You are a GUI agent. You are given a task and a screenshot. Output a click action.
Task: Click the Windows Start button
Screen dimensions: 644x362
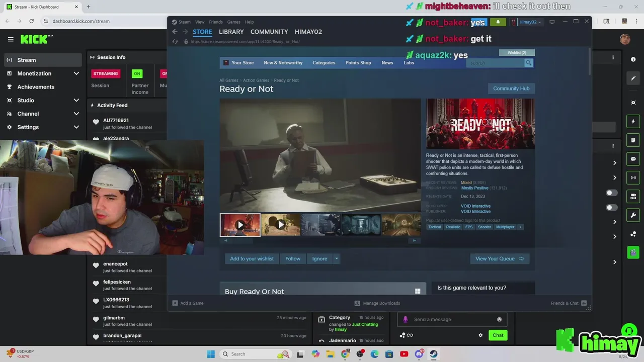pyautogui.click(x=211, y=354)
